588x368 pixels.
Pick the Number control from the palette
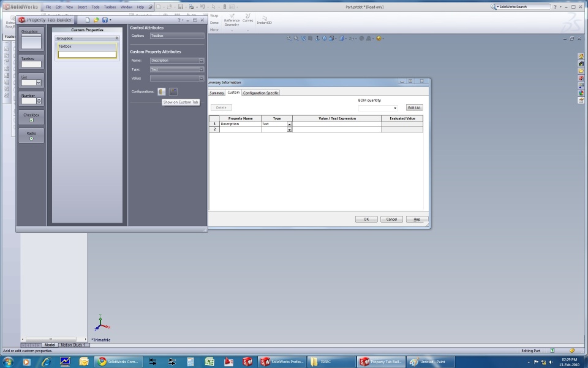(x=31, y=99)
